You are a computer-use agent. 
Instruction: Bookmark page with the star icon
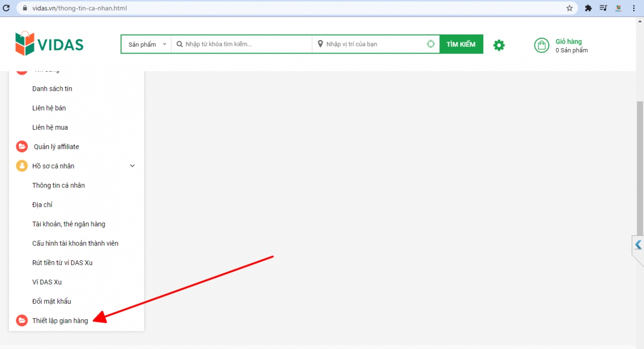pos(570,8)
